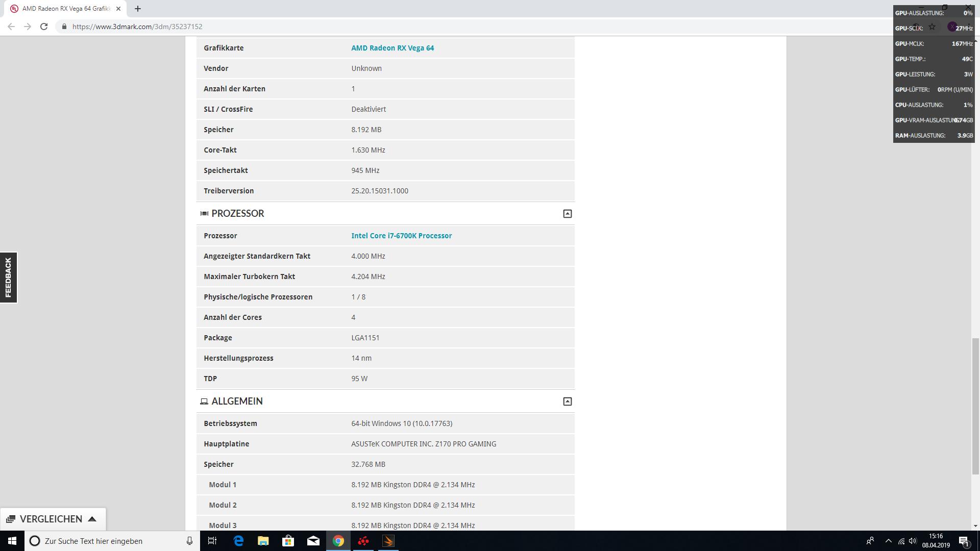Collapse the ALLGEMEIN section
980x551 pixels.
tap(567, 402)
